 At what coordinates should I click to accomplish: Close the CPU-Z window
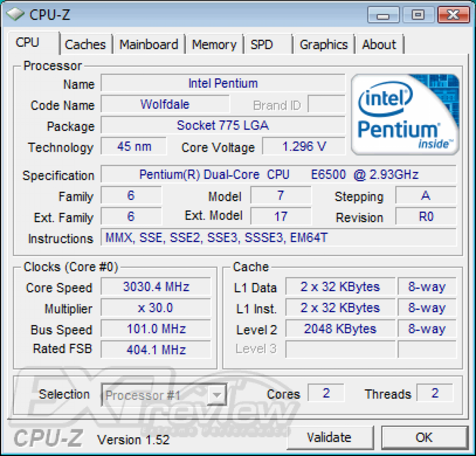[x=454, y=15]
